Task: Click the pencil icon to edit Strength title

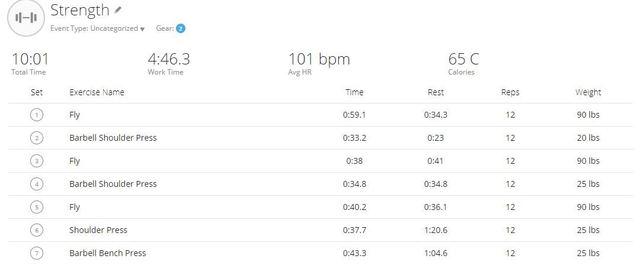Action: point(118,10)
